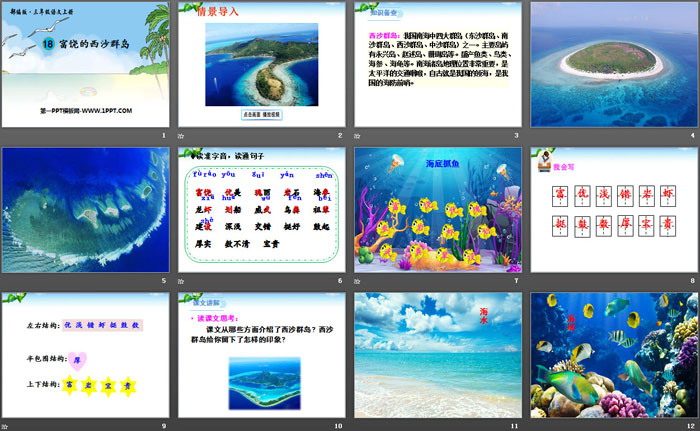Open slide 3 with 西沙群岛 knowledge text
Image resolution: width=700 pixels, height=431 pixels.
click(x=438, y=64)
